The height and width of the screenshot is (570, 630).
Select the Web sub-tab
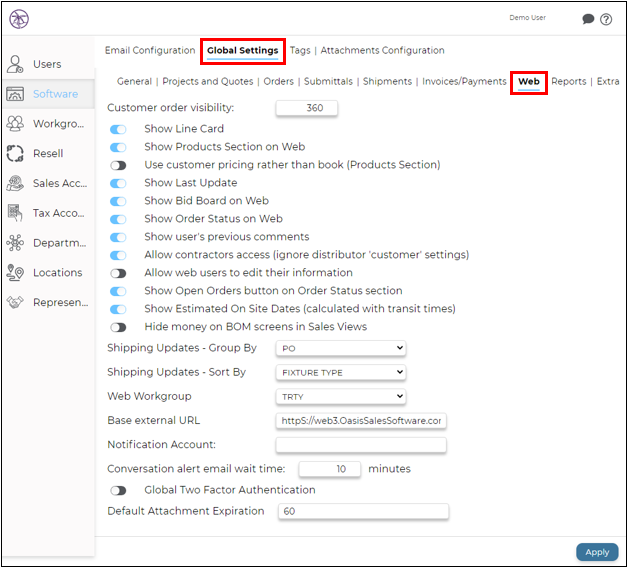(529, 82)
